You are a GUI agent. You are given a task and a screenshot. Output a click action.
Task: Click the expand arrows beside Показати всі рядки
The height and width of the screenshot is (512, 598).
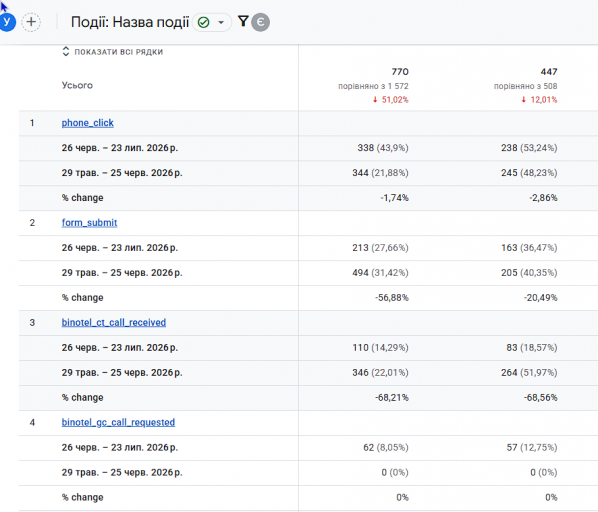click(x=66, y=51)
